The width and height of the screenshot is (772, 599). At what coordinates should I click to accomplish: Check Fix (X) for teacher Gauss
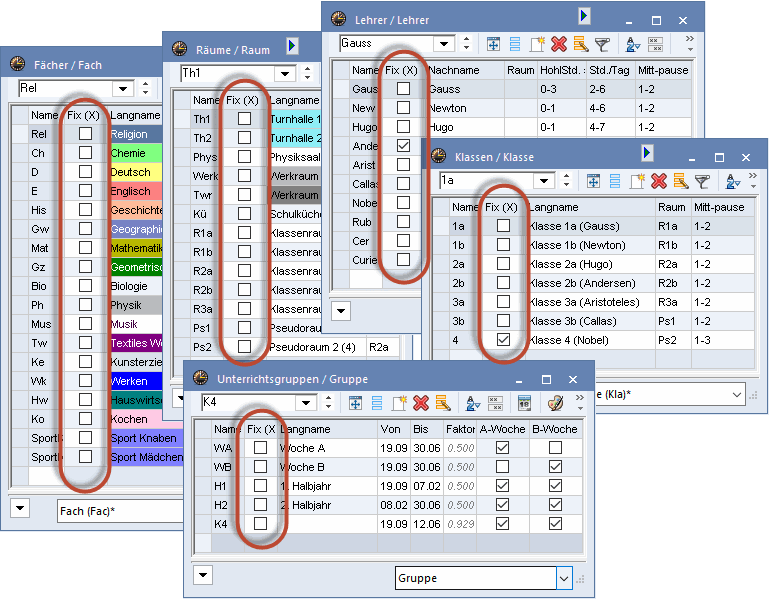click(403, 88)
